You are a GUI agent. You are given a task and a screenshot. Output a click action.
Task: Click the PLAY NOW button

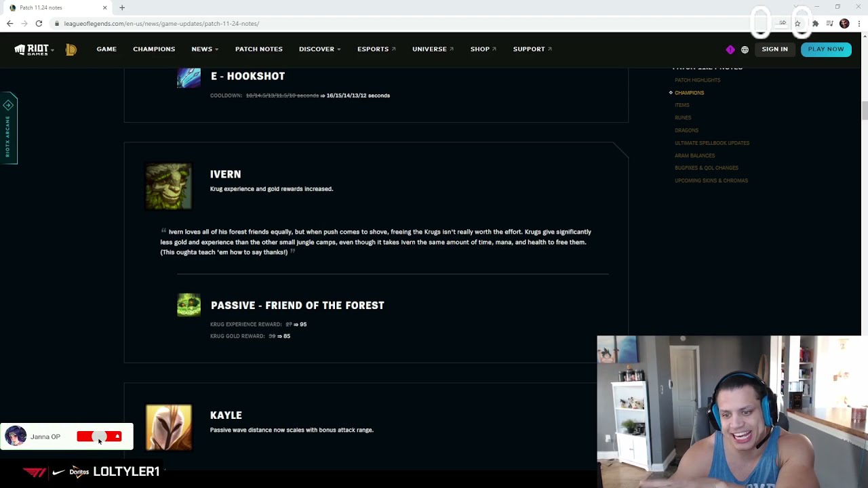[826, 49]
